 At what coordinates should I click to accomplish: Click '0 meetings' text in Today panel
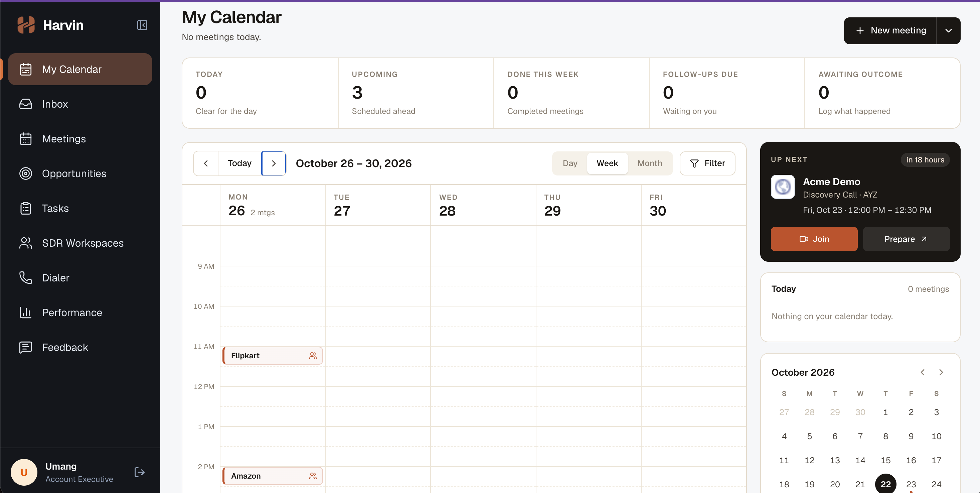[x=928, y=289]
